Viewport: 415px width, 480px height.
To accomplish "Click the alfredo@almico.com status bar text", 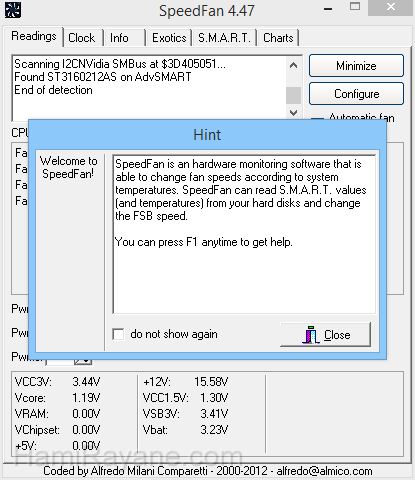I will coord(324,471).
